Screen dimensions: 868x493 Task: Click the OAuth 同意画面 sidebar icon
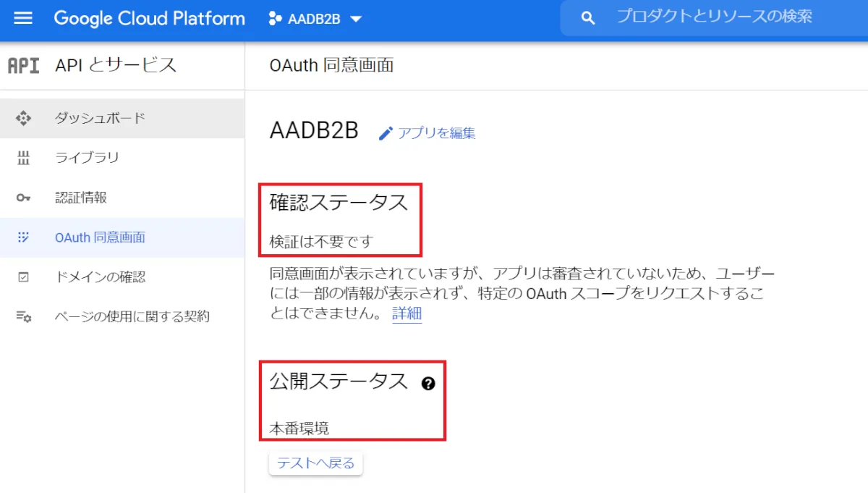(x=23, y=237)
